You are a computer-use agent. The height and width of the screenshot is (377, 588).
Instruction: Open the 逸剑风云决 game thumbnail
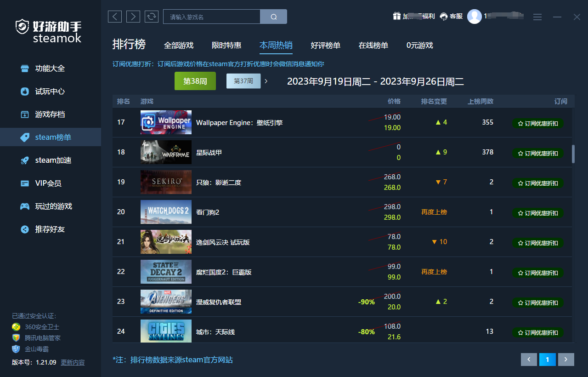point(166,242)
